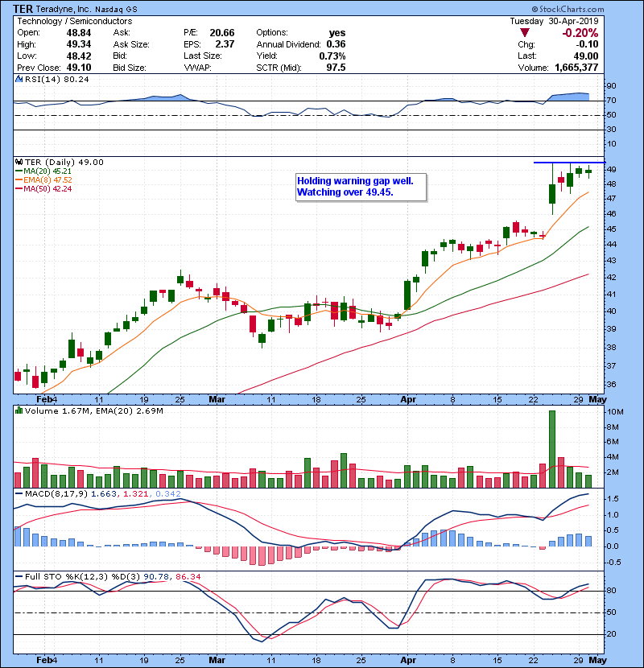Click the Volume 1.67M, EMA(20) 2.69M label
Image resolution: width=644 pixels, height=668 pixels.
pos(93,410)
